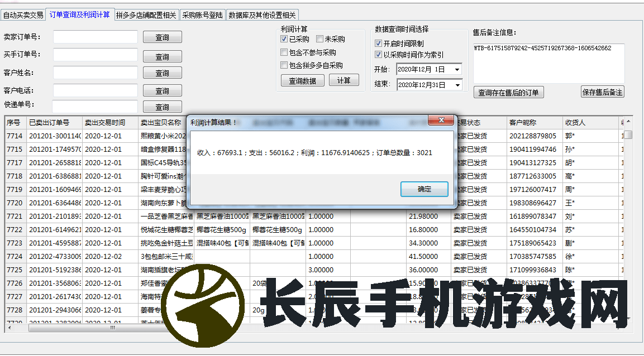Check 包含不参与采购 option
The image size is (644, 356).
(284, 52)
